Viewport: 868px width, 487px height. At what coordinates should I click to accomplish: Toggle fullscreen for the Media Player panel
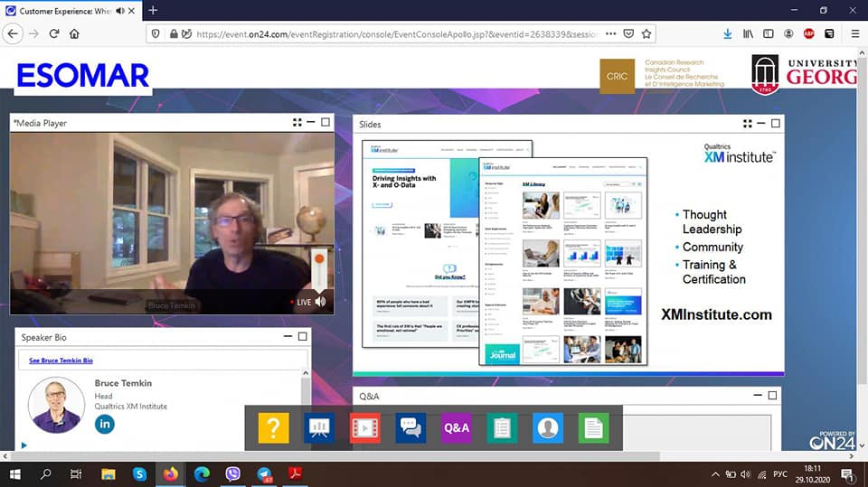click(297, 123)
